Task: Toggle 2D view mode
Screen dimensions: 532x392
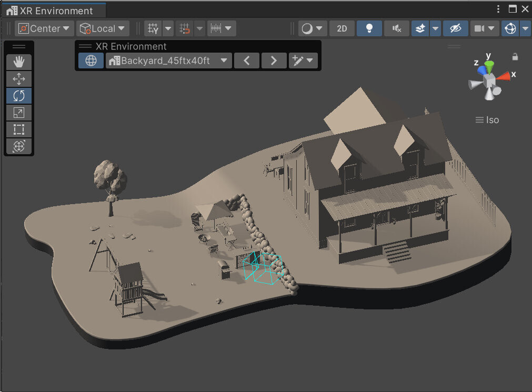Action: point(342,28)
